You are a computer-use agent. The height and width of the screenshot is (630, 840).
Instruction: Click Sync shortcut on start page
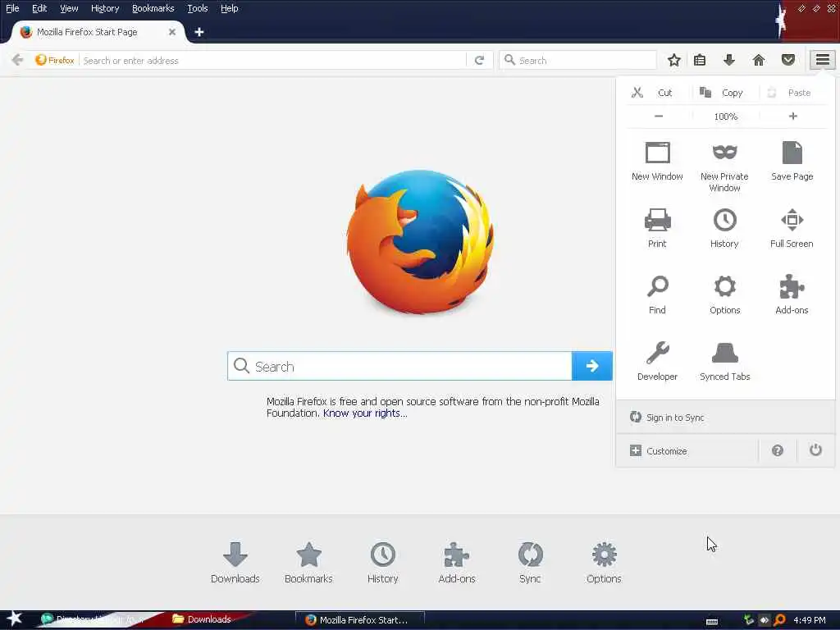point(530,563)
